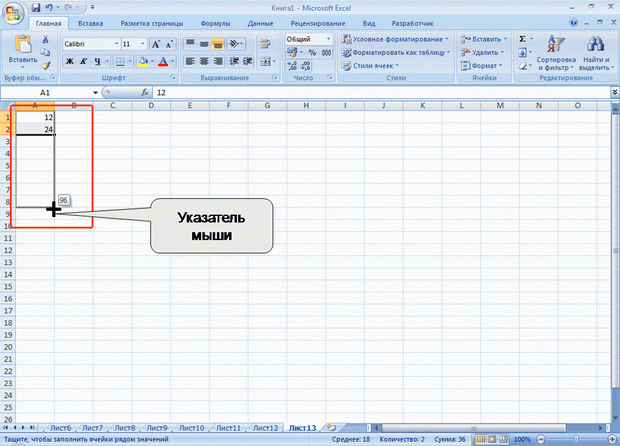Toggle top vertical alignment
The width and height of the screenshot is (620, 446).
click(190, 43)
